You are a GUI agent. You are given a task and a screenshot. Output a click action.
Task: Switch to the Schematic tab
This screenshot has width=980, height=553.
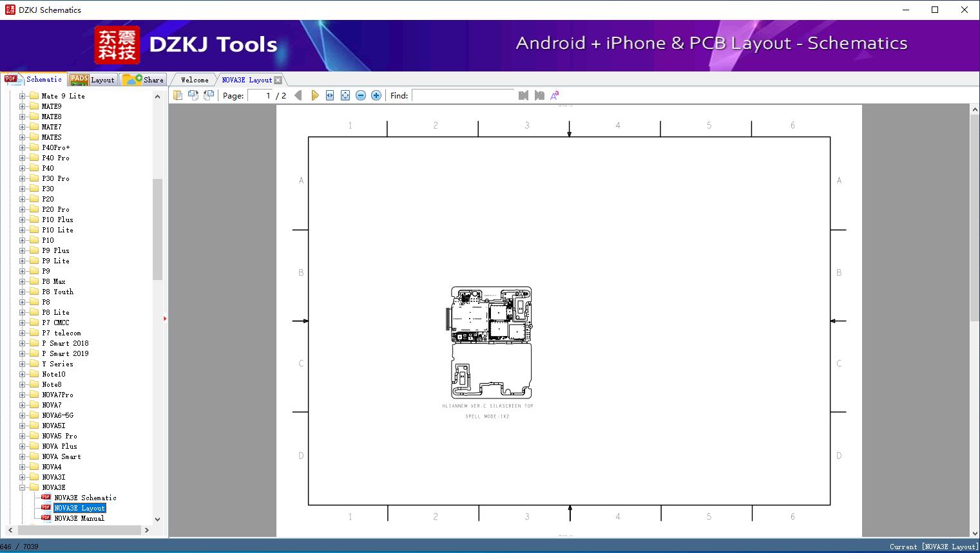34,79
